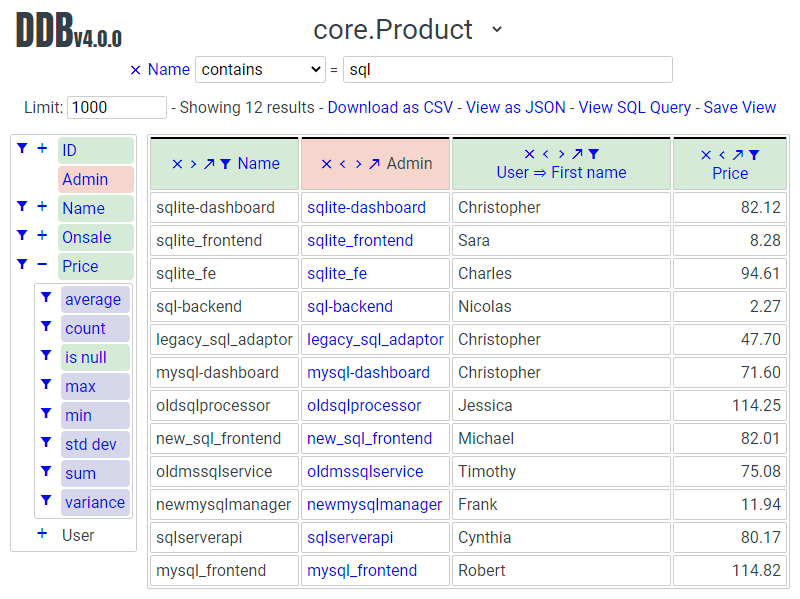Open the sqlite-dashboard admin link

(x=366, y=208)
